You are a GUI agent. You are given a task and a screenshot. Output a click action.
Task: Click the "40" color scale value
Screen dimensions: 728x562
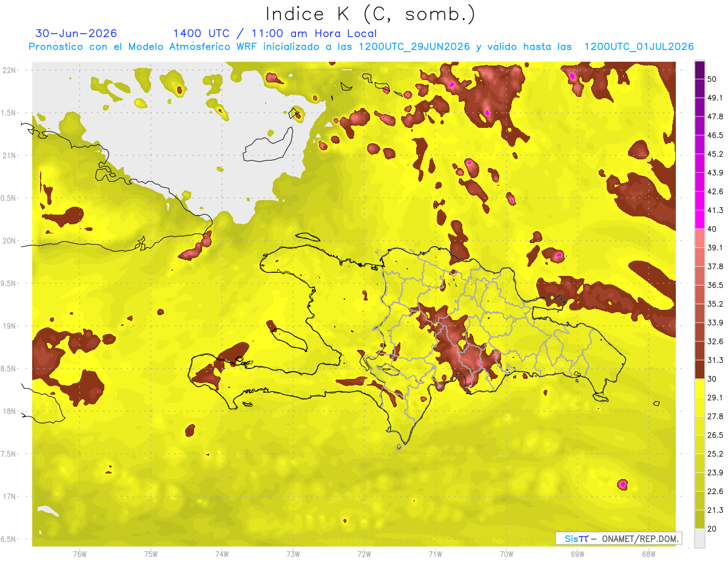[x=712, y=229]
